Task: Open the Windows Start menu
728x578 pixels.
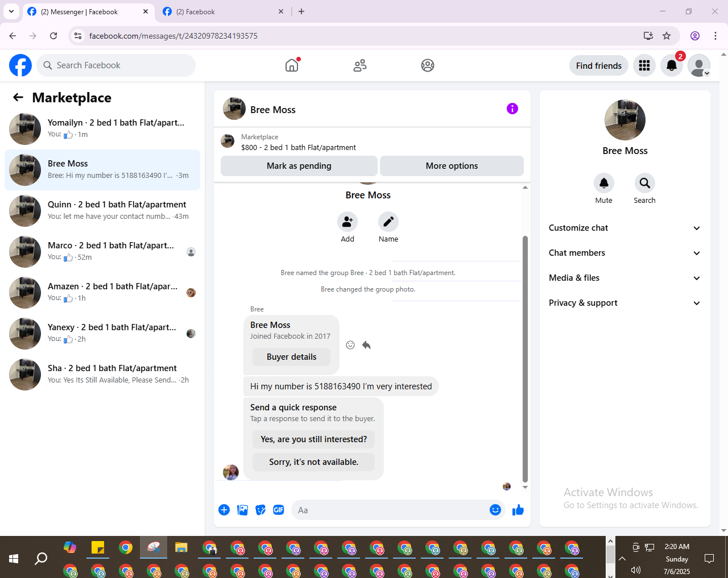Action: point(14,559)
